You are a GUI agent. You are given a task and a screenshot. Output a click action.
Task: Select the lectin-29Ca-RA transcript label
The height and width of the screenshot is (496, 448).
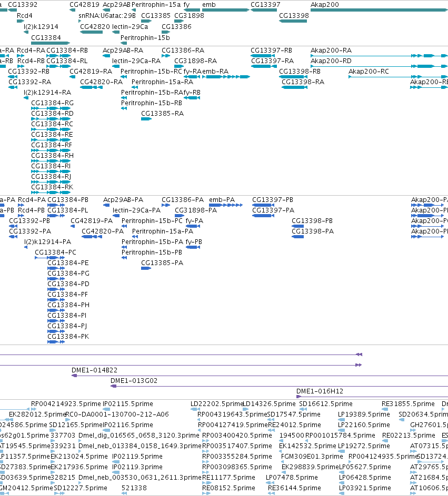click(136, 60)
